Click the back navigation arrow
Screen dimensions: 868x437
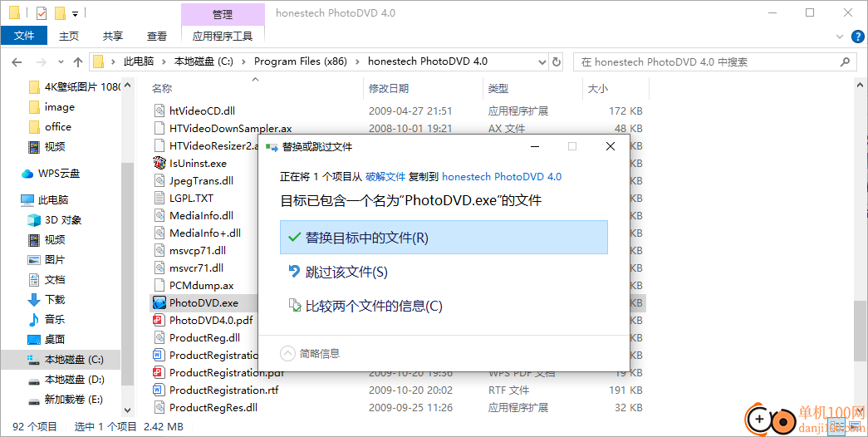point(17,62)
